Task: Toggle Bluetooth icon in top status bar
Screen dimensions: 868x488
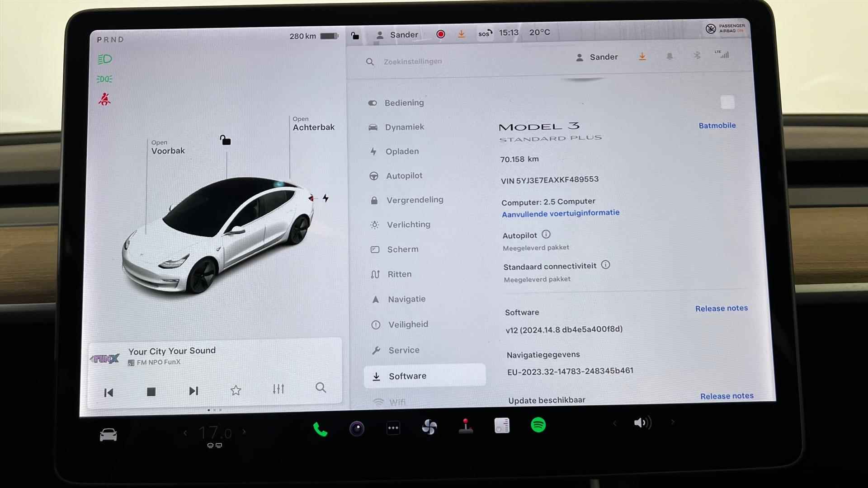Action: [x=695, y=56]
